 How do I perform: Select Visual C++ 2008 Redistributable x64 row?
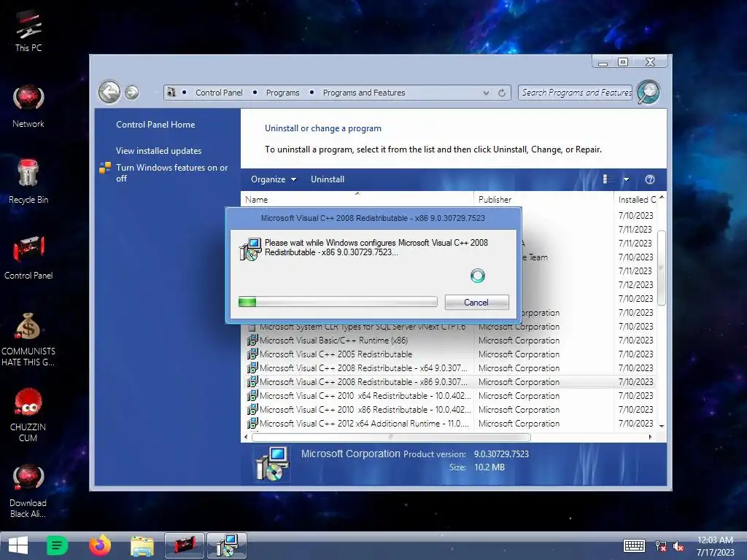[449, 367]
